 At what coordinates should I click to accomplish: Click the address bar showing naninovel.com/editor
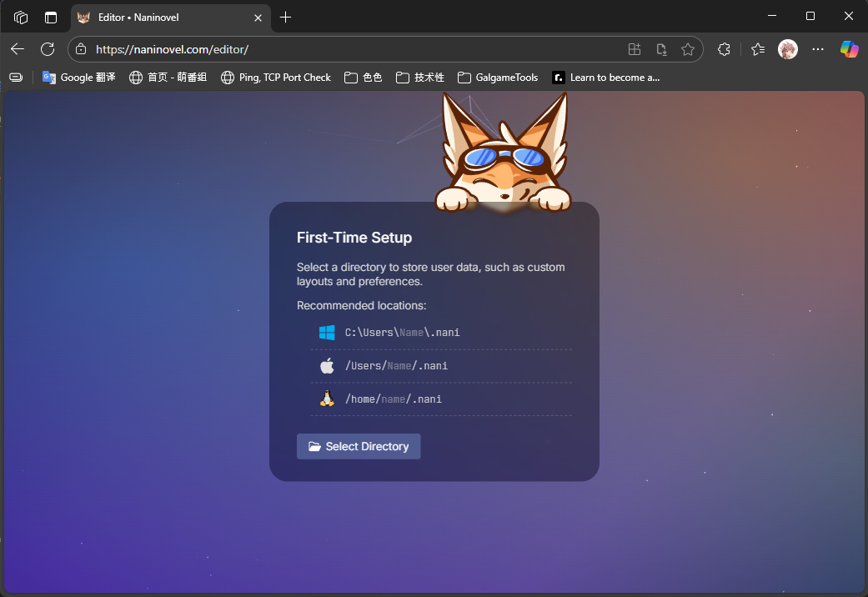[350, 49]
